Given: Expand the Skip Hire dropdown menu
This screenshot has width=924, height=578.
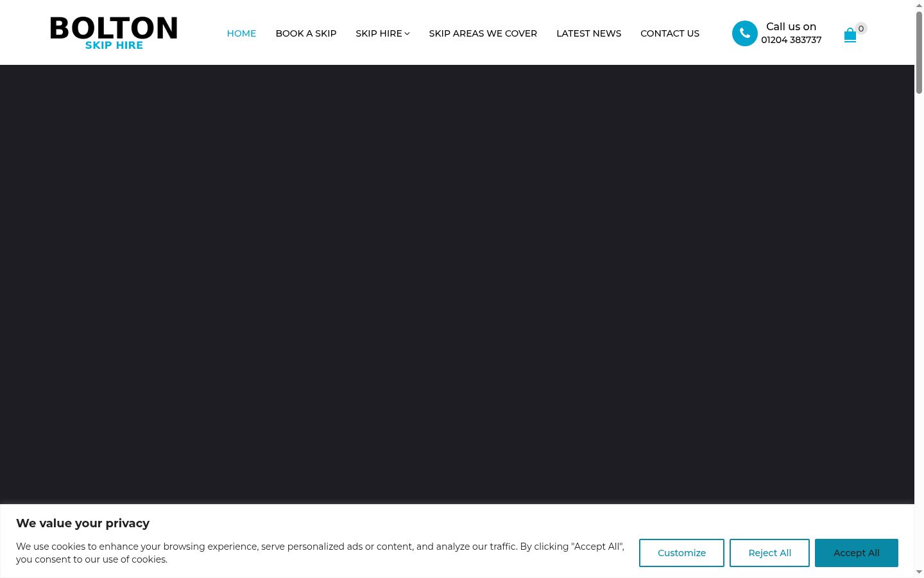Looking at the screenshot, I should pos(382,33).
